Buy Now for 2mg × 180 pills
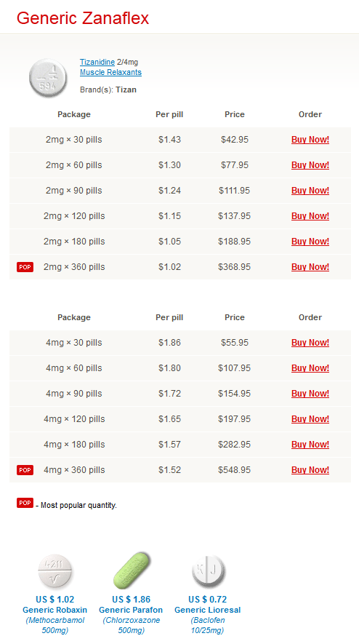 [x=310, y=242]
